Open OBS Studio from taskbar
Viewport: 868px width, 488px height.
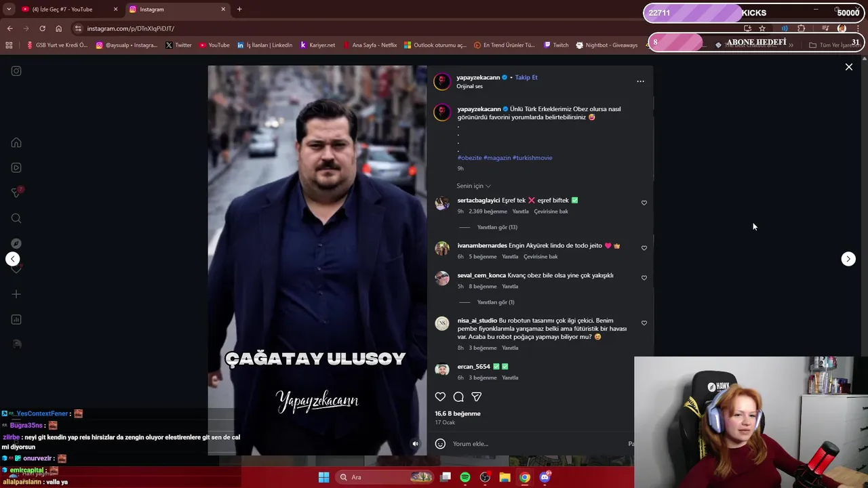pos(485,477)
